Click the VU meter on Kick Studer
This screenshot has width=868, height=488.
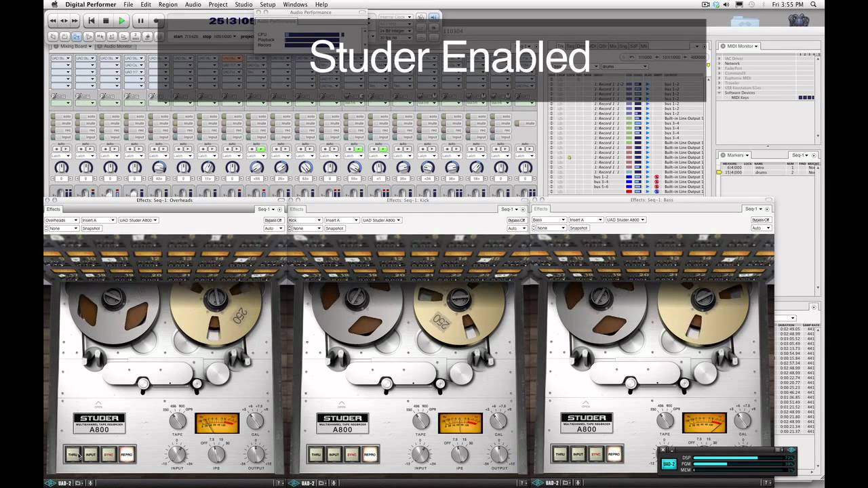(460, 423)
